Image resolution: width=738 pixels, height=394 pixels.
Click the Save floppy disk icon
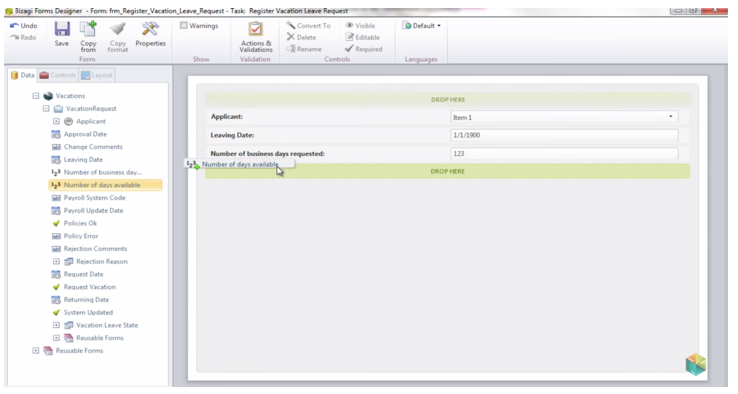62,29
